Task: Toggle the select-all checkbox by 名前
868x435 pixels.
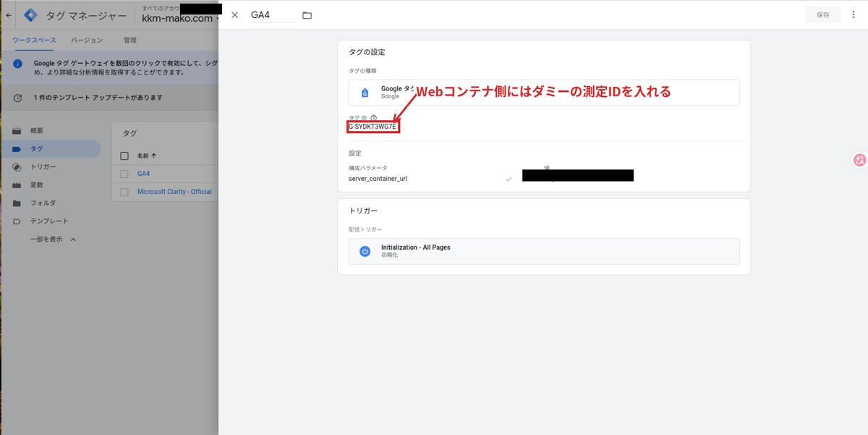Action: click(x=124, y=156)
